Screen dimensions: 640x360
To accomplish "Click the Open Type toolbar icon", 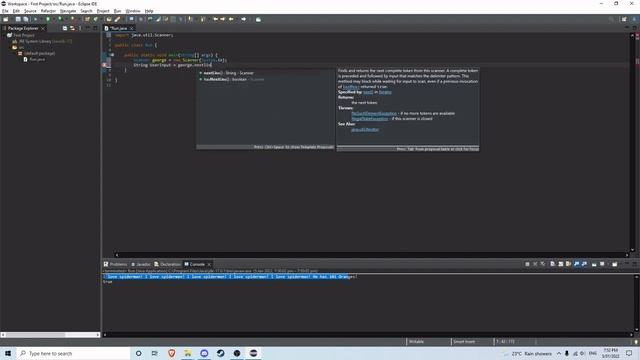I will tap(109, 19).
